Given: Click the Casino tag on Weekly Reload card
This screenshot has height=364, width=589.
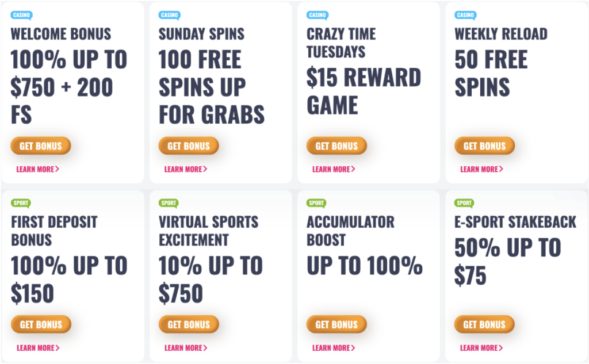Looking at the screenshot, I should pos(465,16).
